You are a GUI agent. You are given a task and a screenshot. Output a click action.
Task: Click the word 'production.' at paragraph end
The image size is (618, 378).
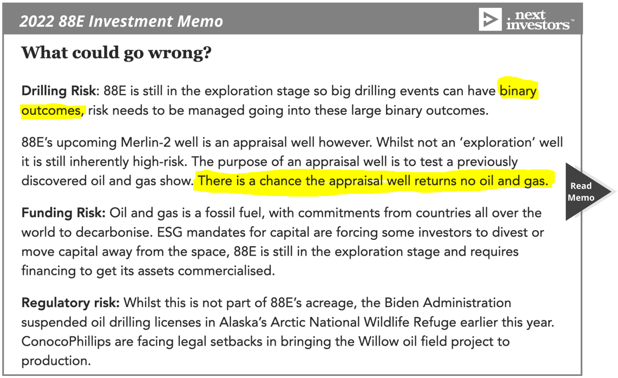click(56, 361)
